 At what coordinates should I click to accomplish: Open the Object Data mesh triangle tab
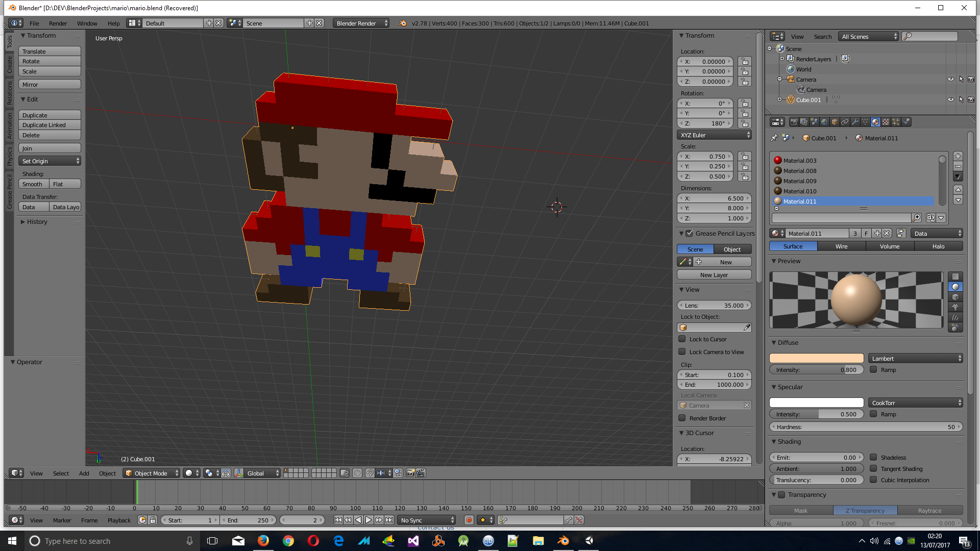click(x=865, y=122)
